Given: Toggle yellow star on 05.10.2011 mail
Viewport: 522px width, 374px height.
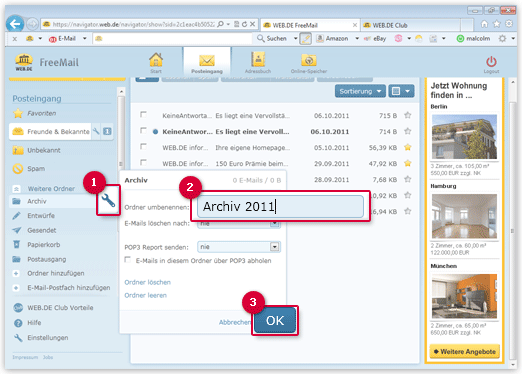Looking at the screenshot, I should click(x=407, y=147).
